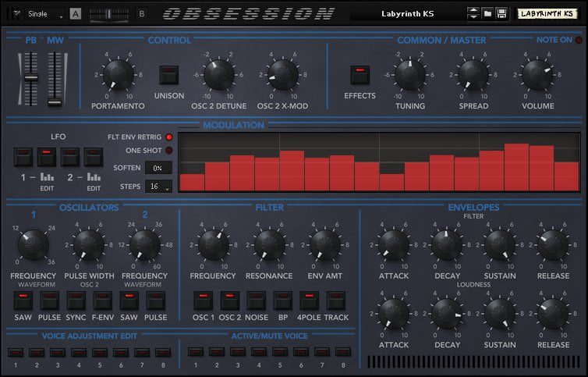
Task: Toggle filter OSC 1 input
Action: (x=204, y=301)
